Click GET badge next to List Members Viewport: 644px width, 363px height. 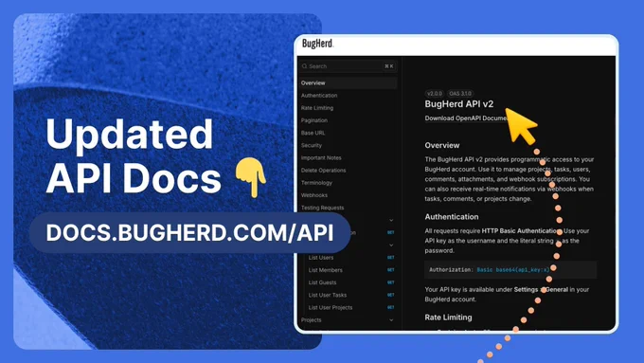click(390, 270)
